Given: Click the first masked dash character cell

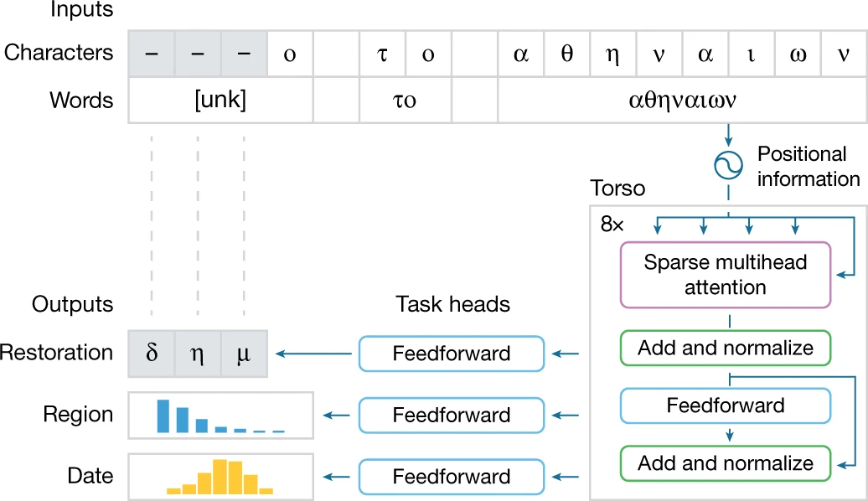Looking at the screenshot, I should (x=152, y=54).
